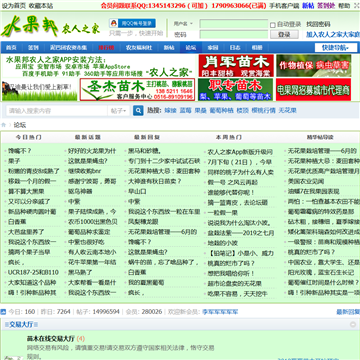This screenshot has width=360, height=360.
Task: Switch to the 精华帖导读 column header
Action: coord(320,137)
